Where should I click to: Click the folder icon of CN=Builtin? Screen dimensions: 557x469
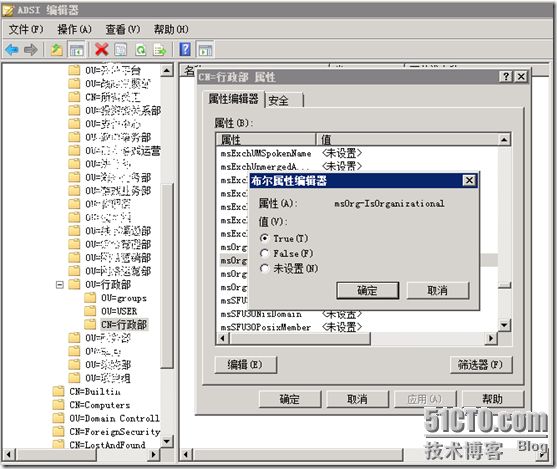click(58, 391)
